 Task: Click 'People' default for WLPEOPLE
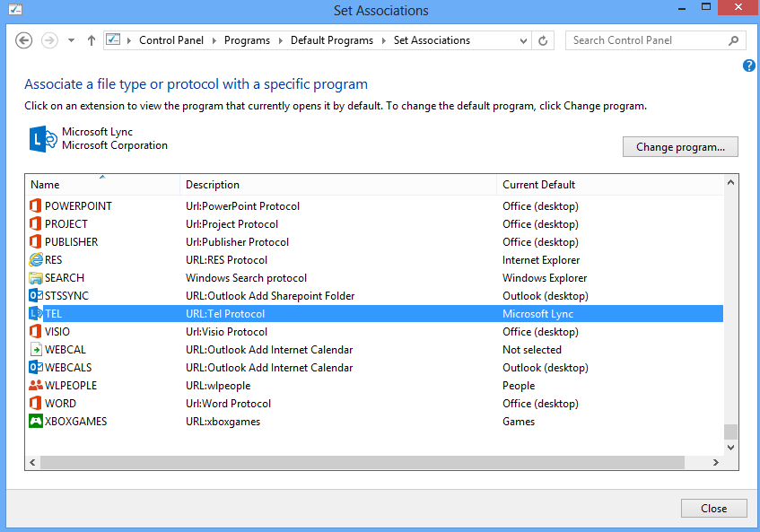pyautogui.click(x=519, y=385)
